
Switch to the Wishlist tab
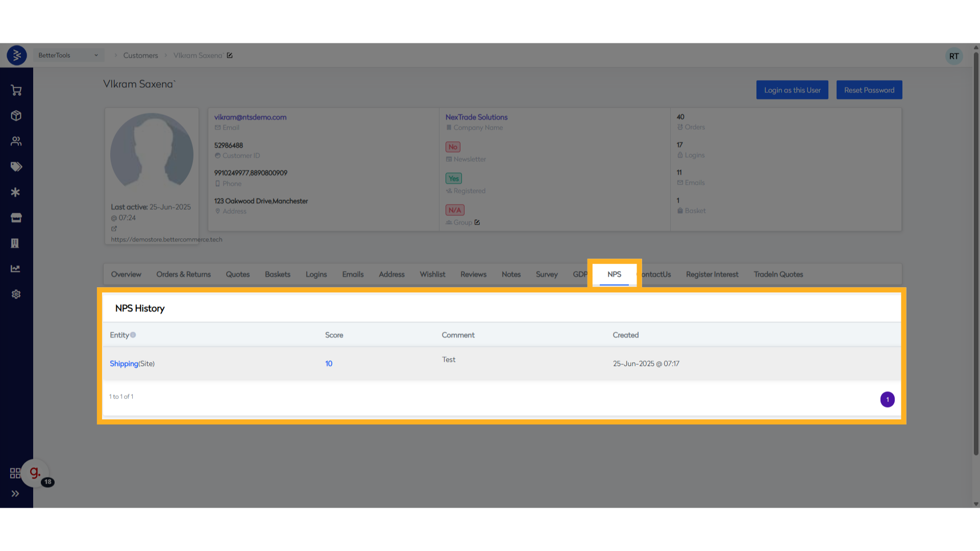click(x=432, y=274)
